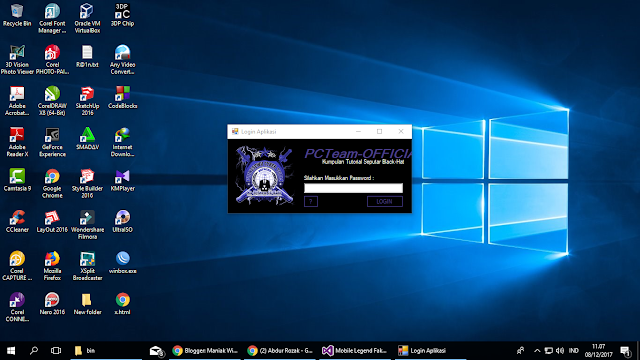Select the SMADAV desktop icon
This screenshot has height=360, width=640.
87,139
